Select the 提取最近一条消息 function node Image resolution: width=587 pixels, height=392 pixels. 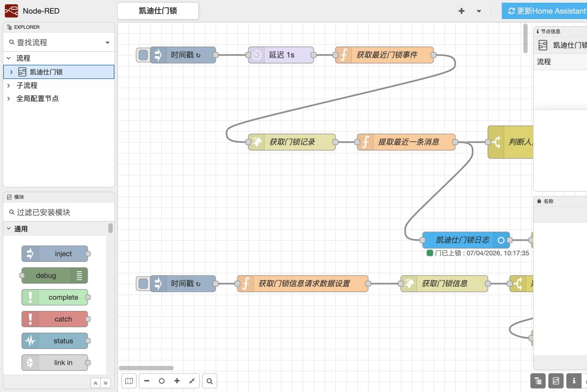coord(406,142)
